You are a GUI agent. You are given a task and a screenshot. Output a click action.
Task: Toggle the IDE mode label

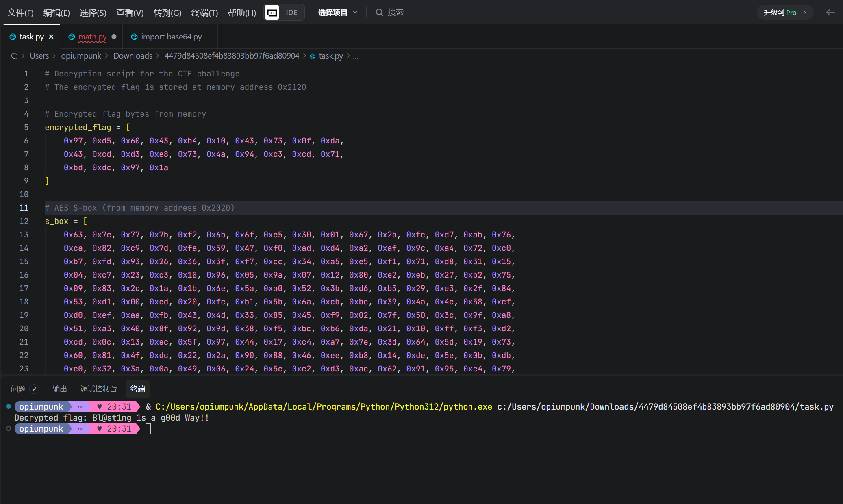tap(291, 13)
